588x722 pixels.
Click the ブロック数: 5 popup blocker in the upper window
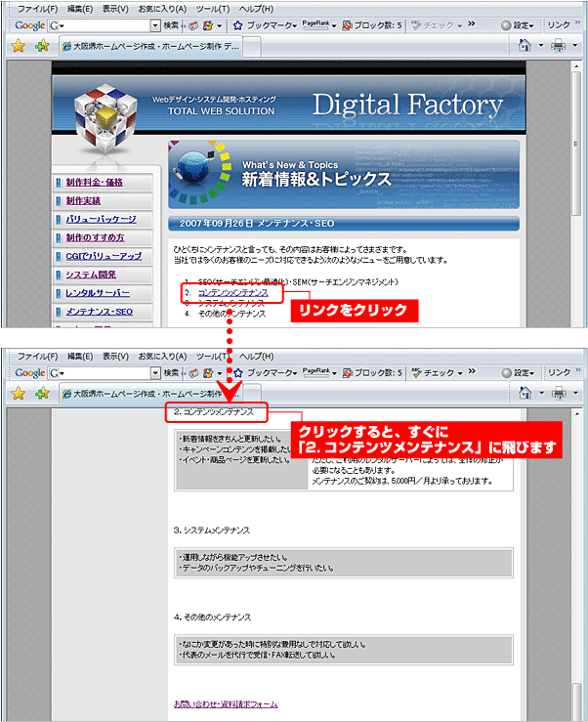(372, 25)
